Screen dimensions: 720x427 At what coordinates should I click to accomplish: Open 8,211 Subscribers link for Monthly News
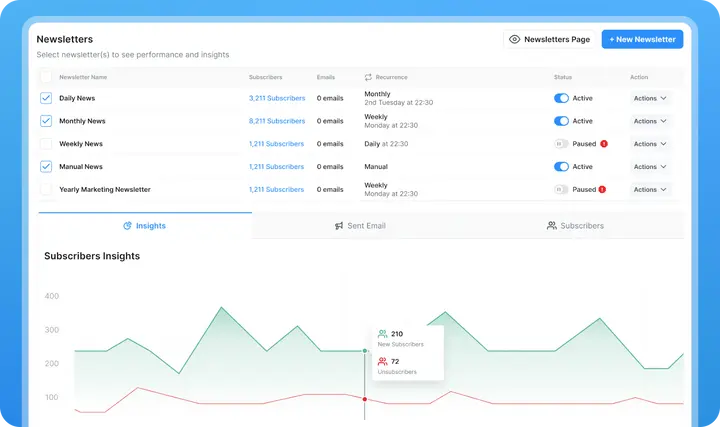pyautogui.click(x=277, y=121)
